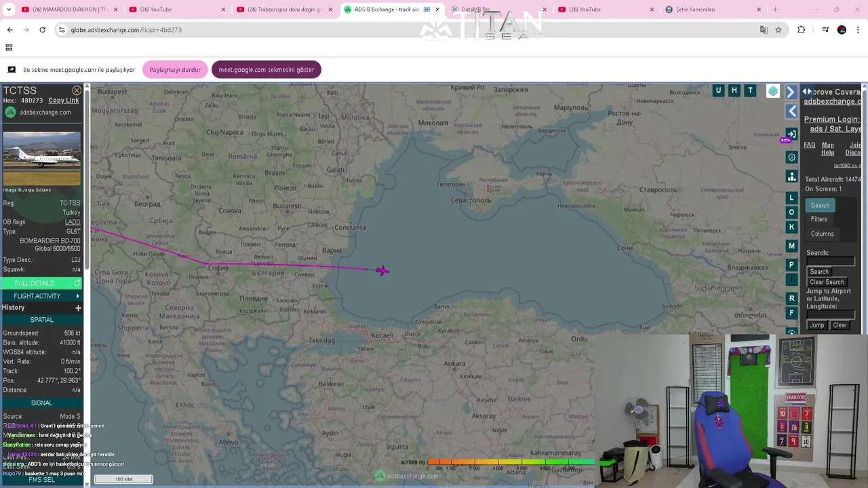
Task: Open the Map Help link
Action: point(828,148)
